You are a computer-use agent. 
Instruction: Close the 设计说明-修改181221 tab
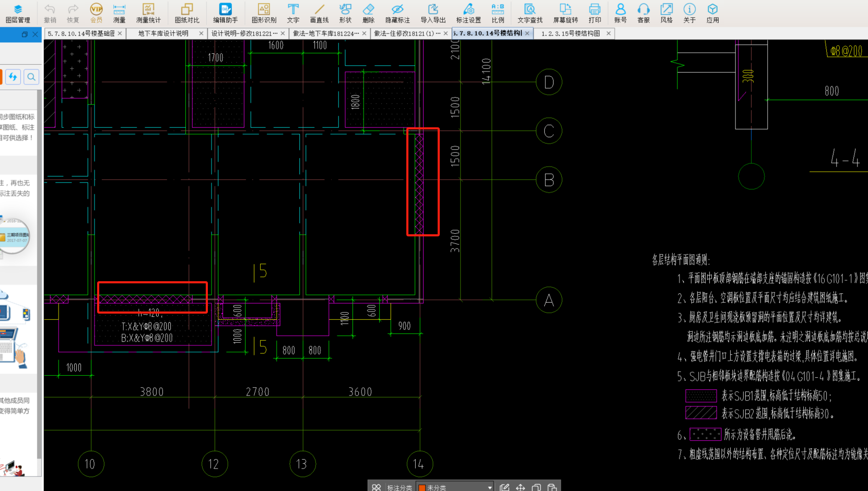pyautogui.click(x=283, y=33)
